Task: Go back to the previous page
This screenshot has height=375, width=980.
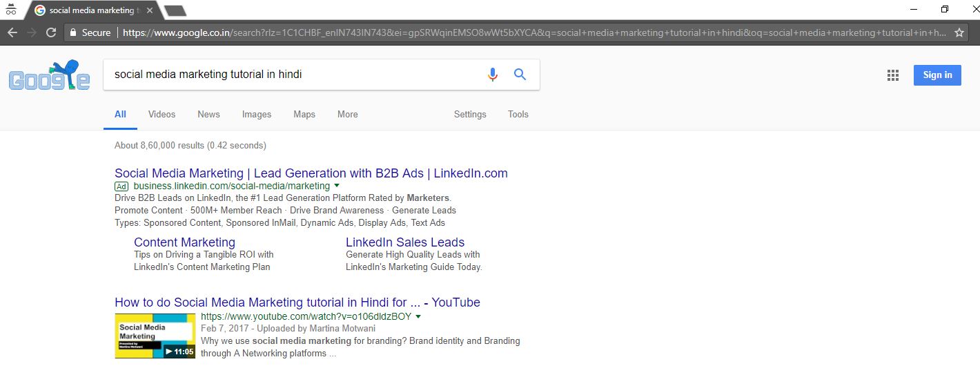Action: (12, 32)
